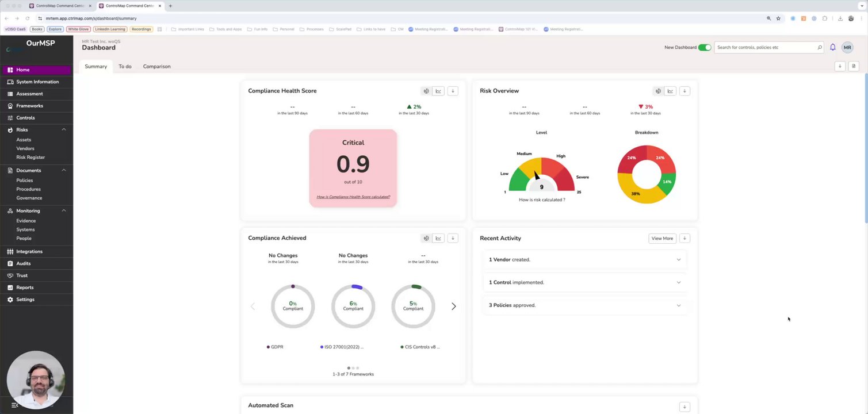
Task: Download the Risk Overview card
Action: coord(685,91)
